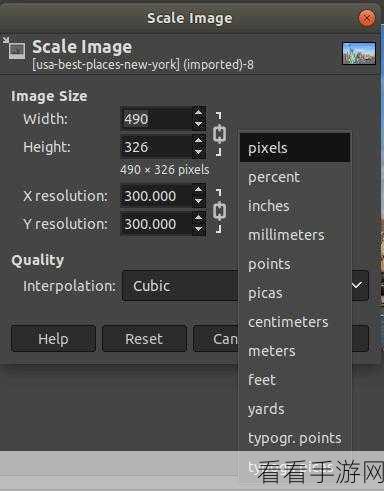Increase Y resolution with up arrow
This screenshot has width=384, height=491.
[198, 218]
